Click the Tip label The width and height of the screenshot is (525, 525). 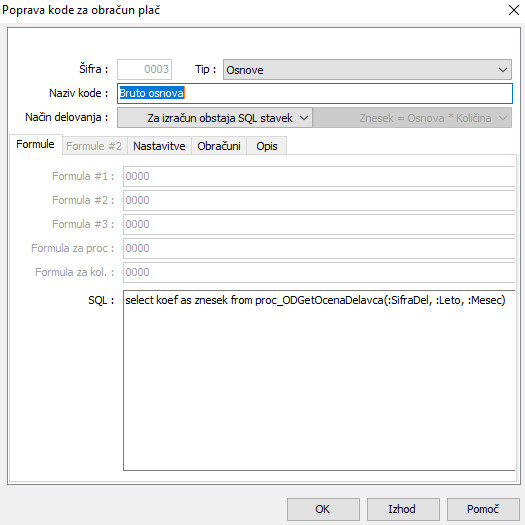click(206, 69)
